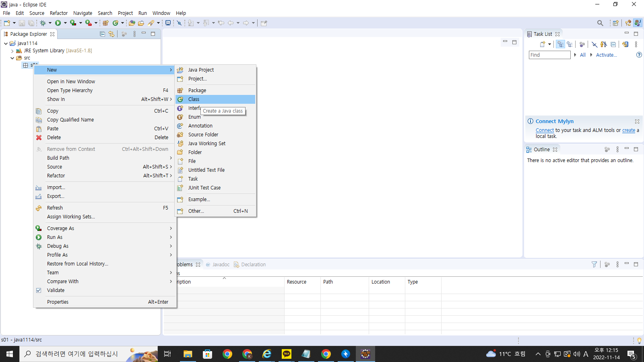Collapse All in Package Explorer
The width and height of the screenshot is (644, 362).
coord(102,34)
